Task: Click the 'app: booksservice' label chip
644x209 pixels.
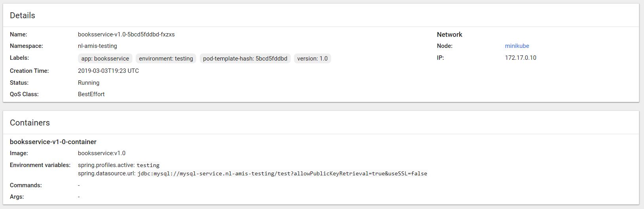Action: [x=105, y=59]
